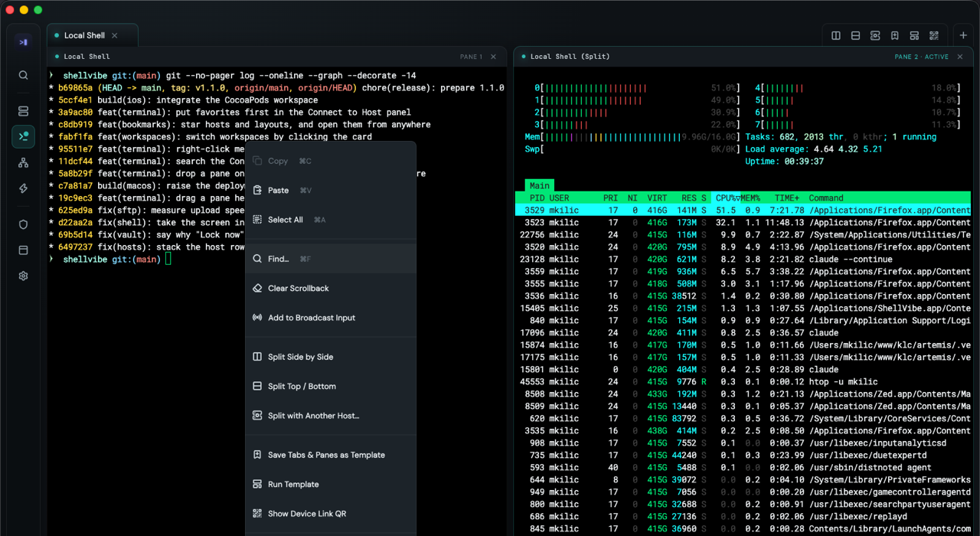Image resolution: width=980 pixels, height=536 pixels.
Task: Sort htop by the USER column header
Action: coord(559,198)
